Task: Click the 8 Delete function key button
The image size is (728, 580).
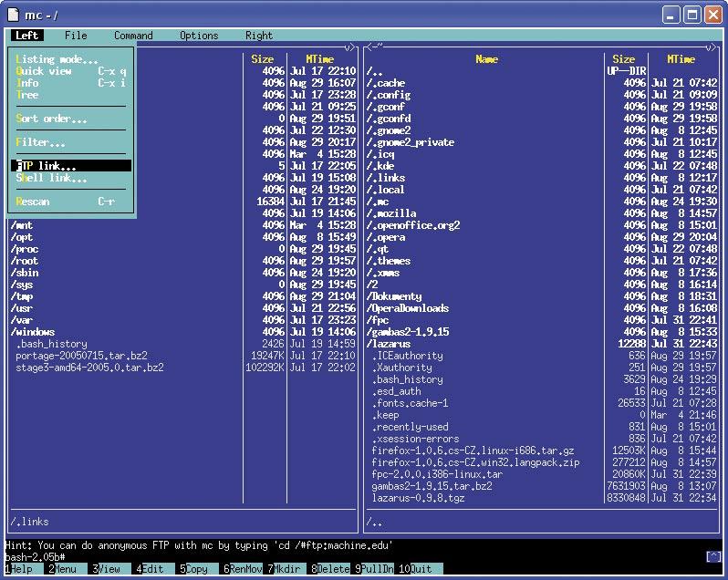Action: tap(330, 569)
